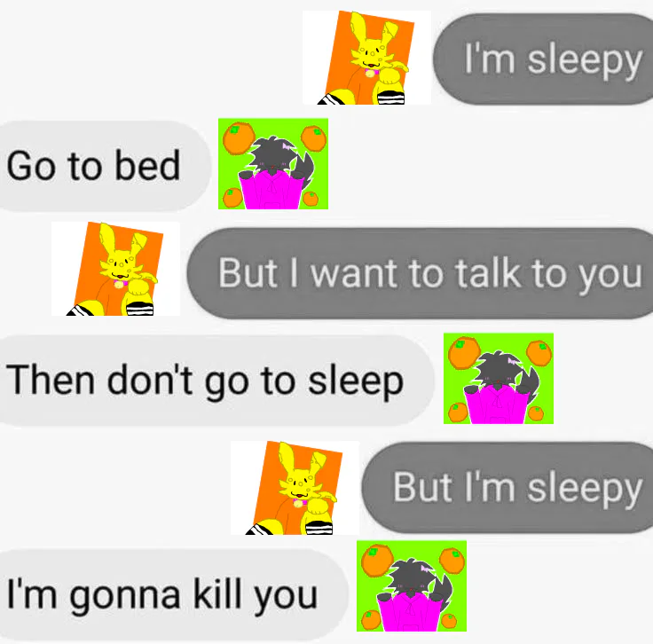Tap the "Go to bed" message bubble
The image size is (653, 644).
pyautogui.click(x=104, y=166)
